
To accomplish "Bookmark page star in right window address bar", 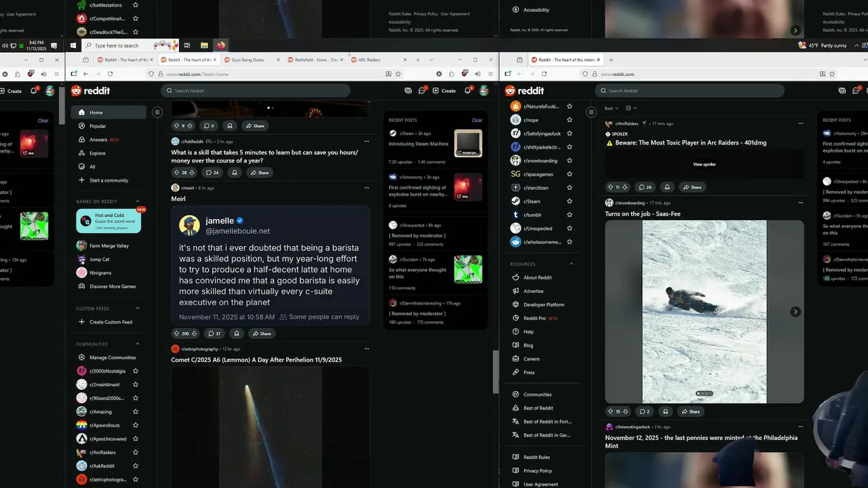I will point(832,74).
